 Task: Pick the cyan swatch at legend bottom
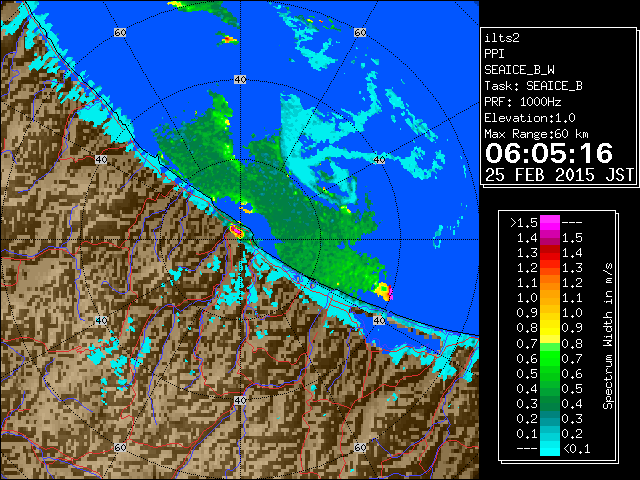click(550, 448)
